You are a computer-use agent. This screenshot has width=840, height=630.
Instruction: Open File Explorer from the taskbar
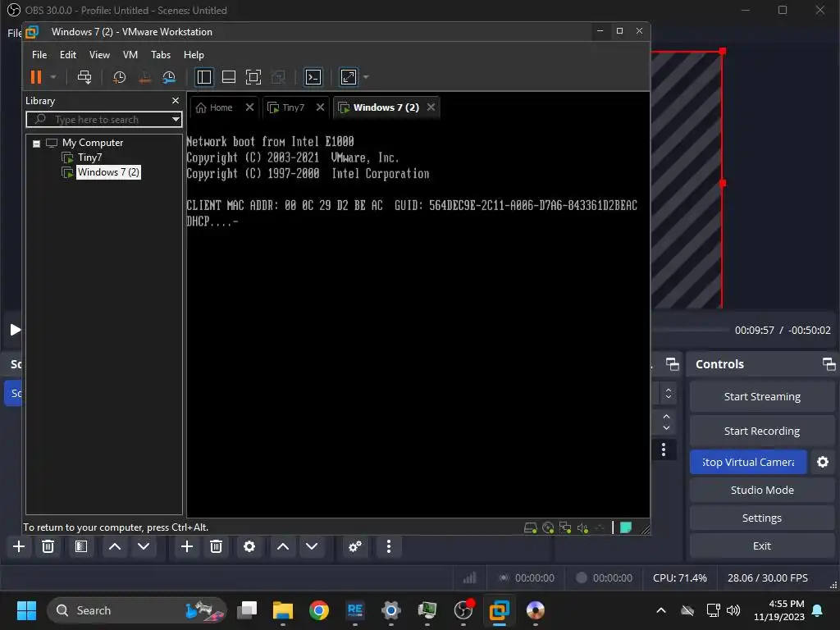click(x=283, y=610)
